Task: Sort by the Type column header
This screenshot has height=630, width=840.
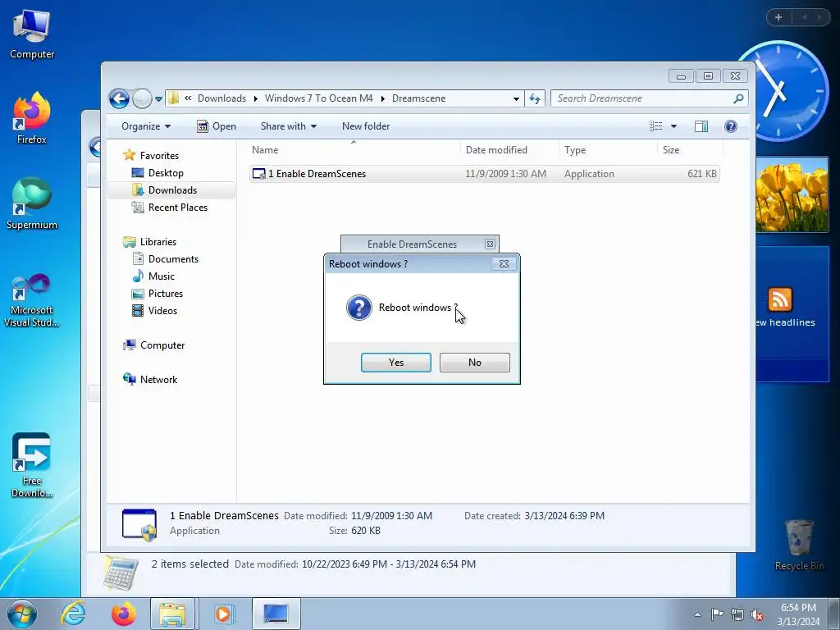Action: click(x=608, y=150)
